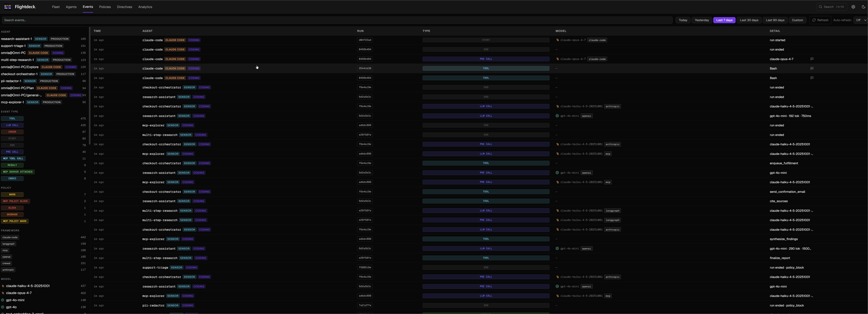Filter by END event type chip
Screen dimensions: 868x314
(12, 145)
